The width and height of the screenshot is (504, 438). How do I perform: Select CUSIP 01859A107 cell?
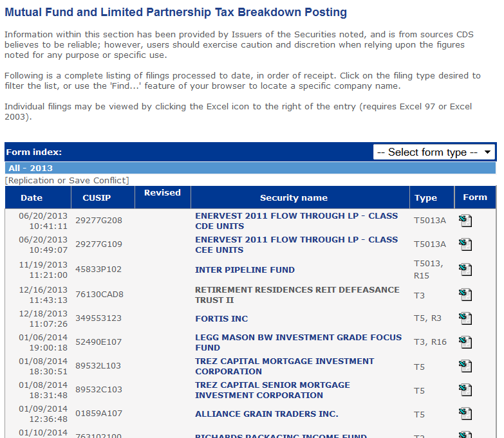coord(98,413)
